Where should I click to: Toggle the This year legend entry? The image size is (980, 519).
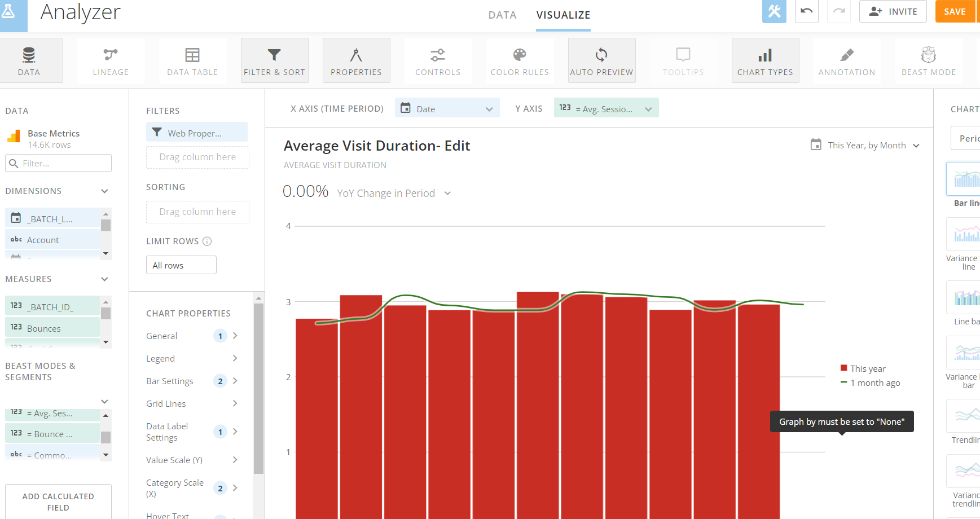863,368
